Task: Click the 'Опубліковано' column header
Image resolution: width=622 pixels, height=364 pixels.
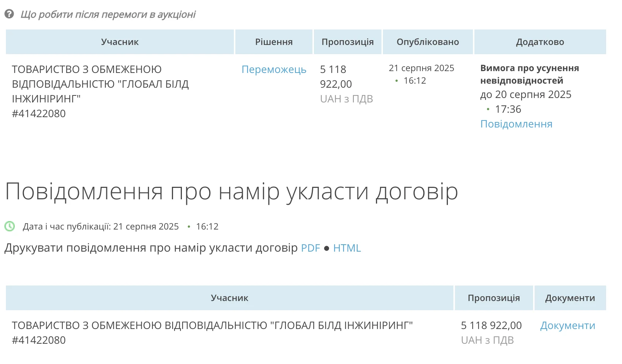Action: pos(428,42)
